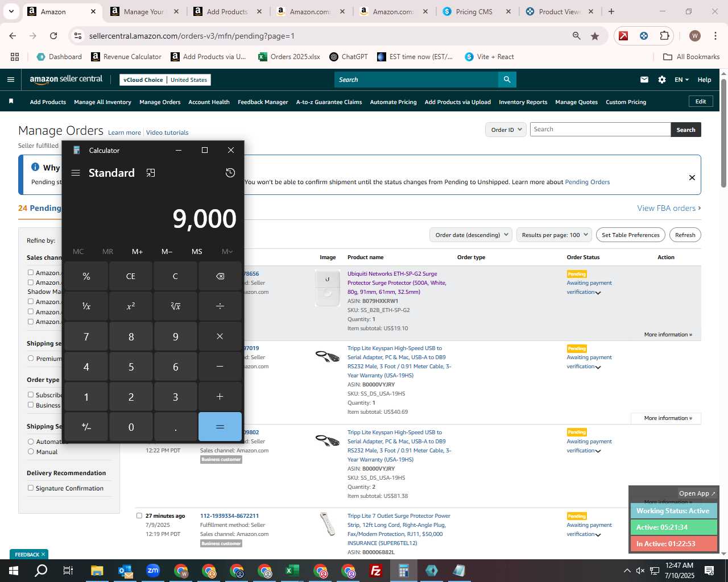Open Order date (descending) sort dropdown
The image size is (728, 582).
pyautogui.click(x=471, y=235)
